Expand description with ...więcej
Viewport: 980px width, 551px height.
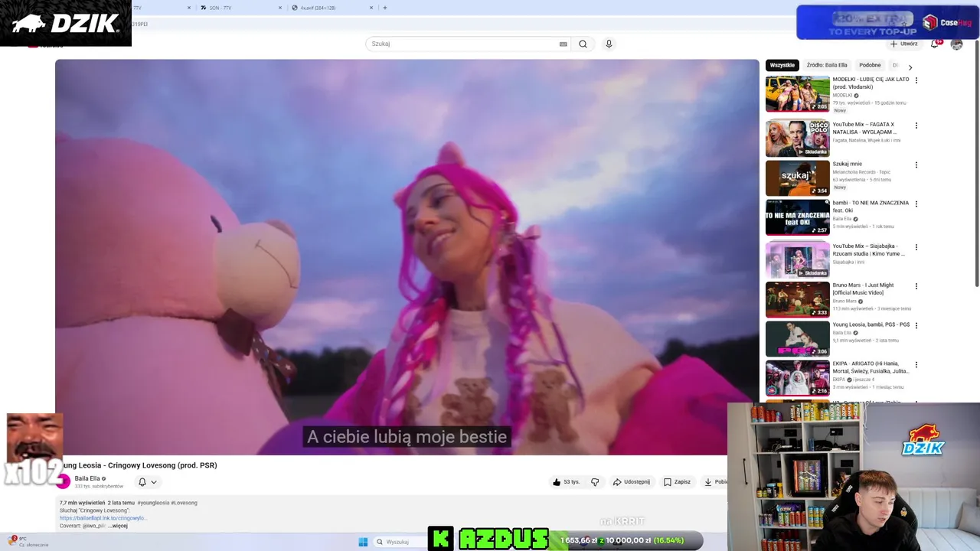(118, 526)
